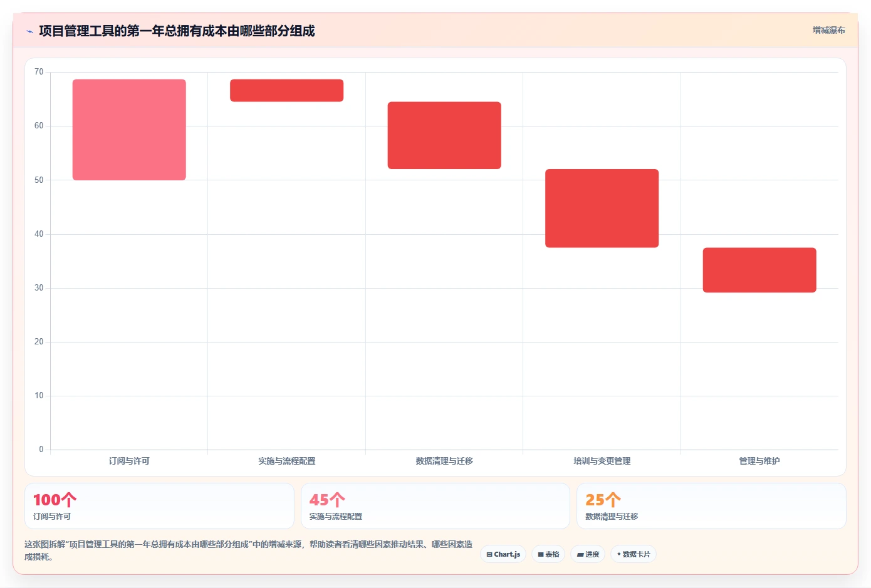Open the 25个 数据清理与迁移 data card

coord(711,506)
